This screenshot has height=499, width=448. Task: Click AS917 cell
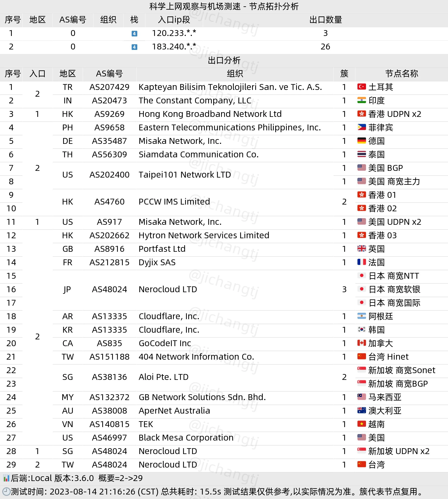[109, 222]
